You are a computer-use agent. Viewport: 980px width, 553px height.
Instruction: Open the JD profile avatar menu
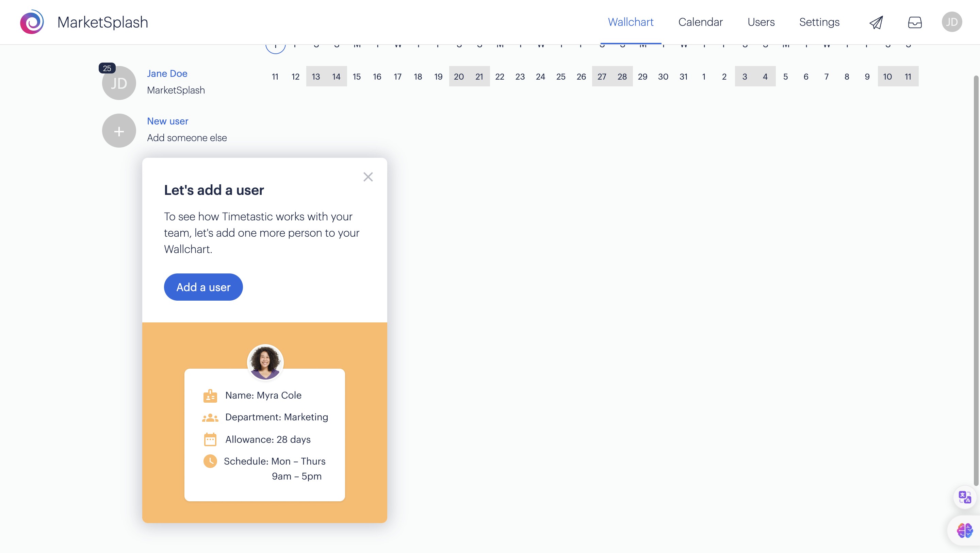click(x=951, y=22)
